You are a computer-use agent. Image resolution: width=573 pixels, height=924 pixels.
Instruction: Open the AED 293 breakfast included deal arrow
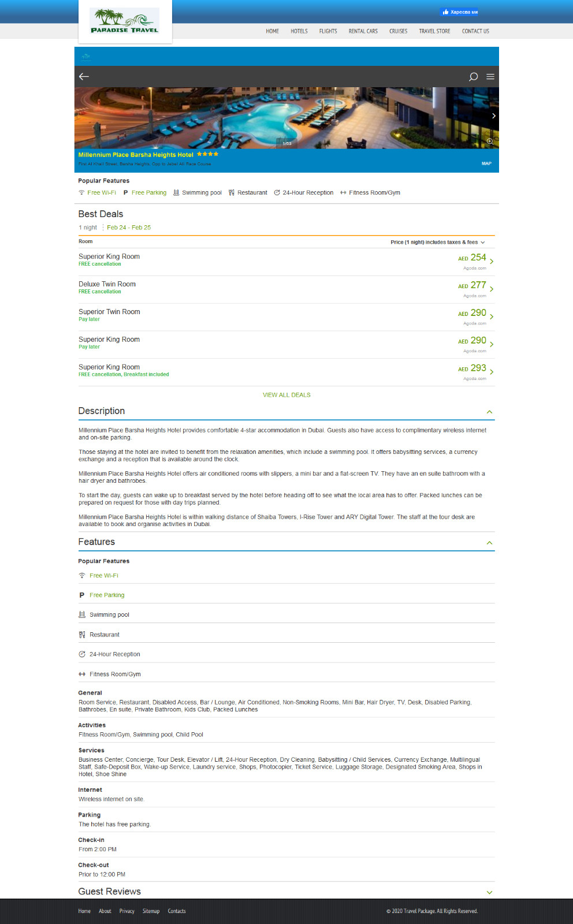(492, 372)
